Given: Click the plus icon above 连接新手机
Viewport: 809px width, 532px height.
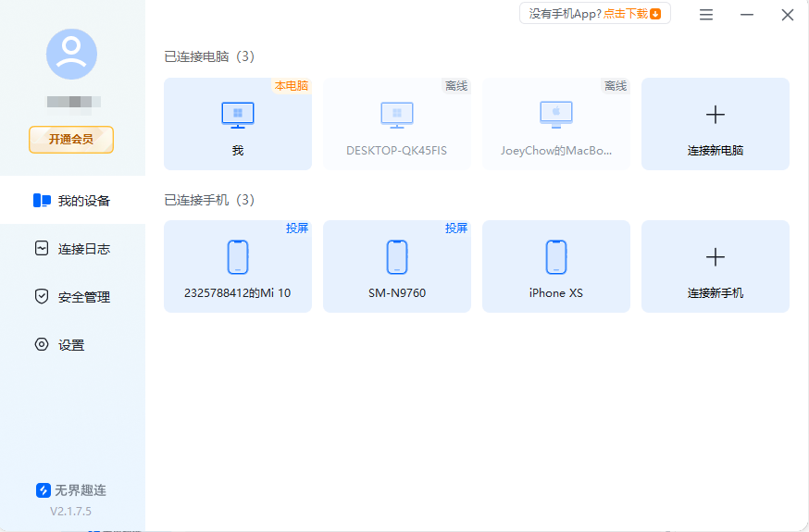Looking at the screenshot, I should click(x=716, y=256).
